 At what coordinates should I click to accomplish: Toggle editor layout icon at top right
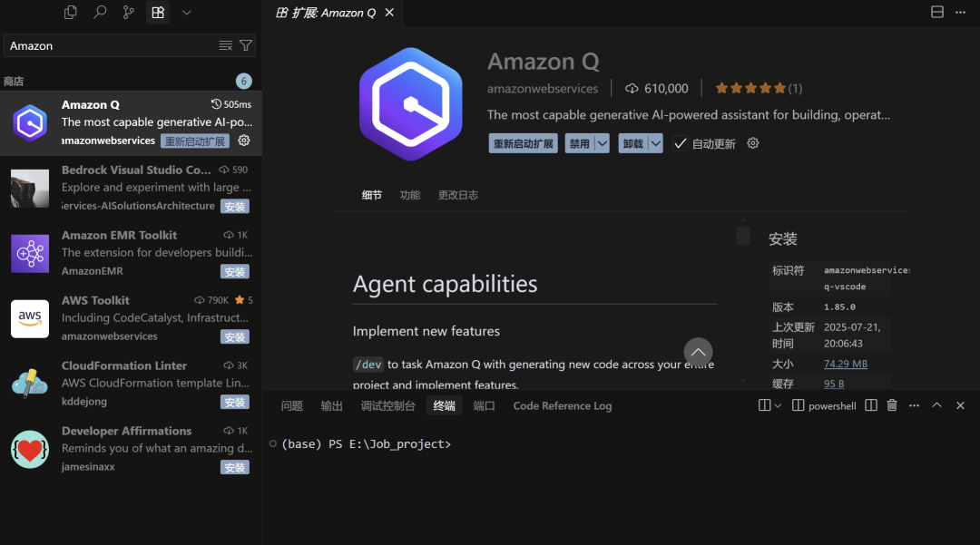coord(936,12)
